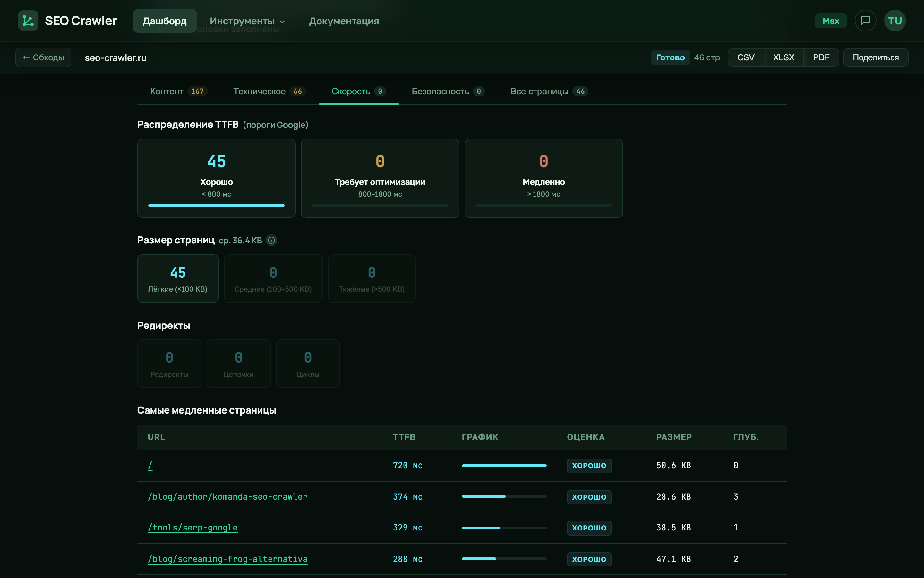Select the Тяжёлые page size card

point(372,279)
